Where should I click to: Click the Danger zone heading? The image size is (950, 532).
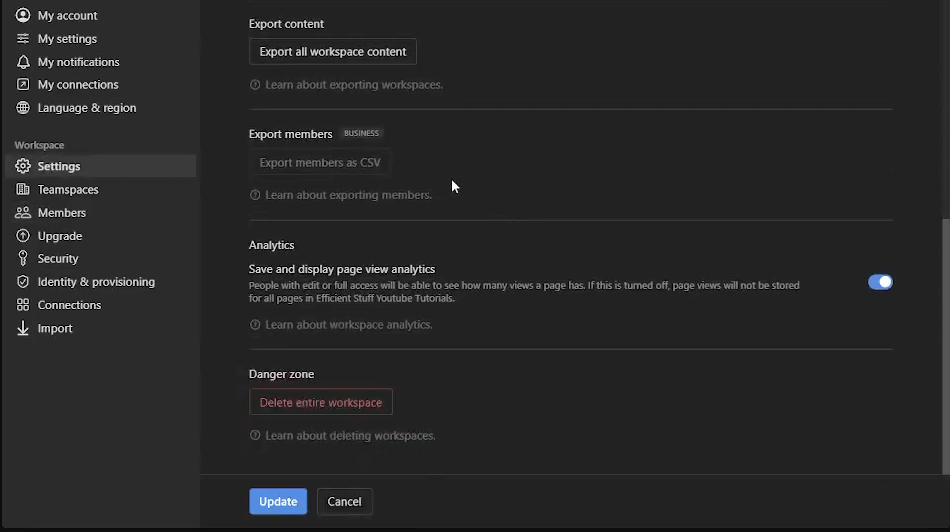[x=281, y=374]
